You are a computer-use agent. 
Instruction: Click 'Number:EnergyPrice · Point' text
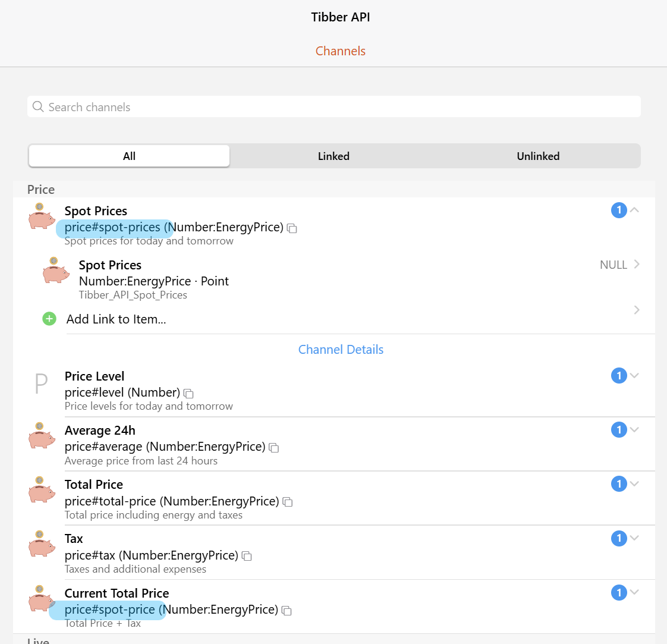153,281
